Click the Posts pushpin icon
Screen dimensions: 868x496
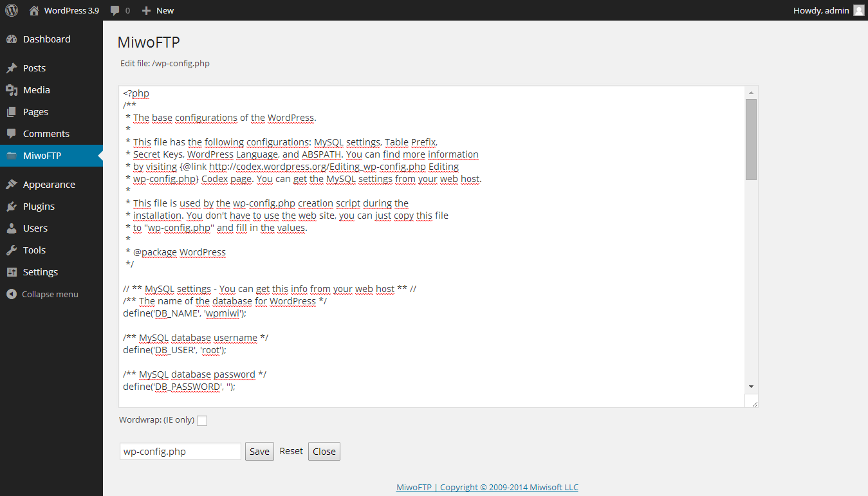pyautogui.click(x=12, y=68)
